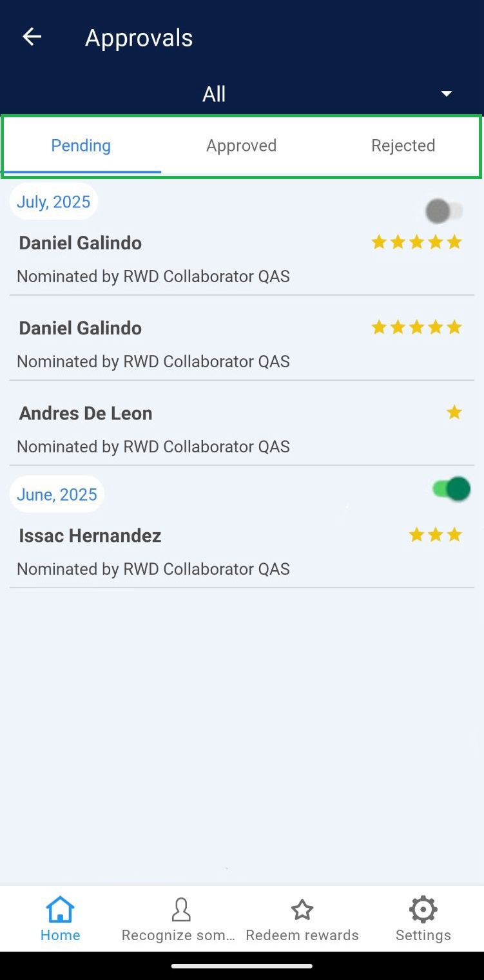The height and width of the screenshot is (980, 484).
Task: Tap the July, 2025 month chip
Action: [53, 202]
